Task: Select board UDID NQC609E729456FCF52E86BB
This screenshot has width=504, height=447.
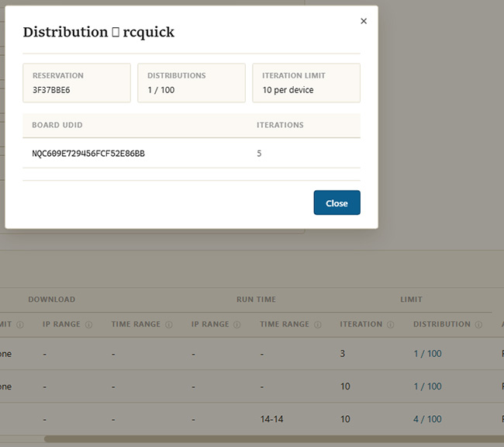Action: click(x=88, y=154)
